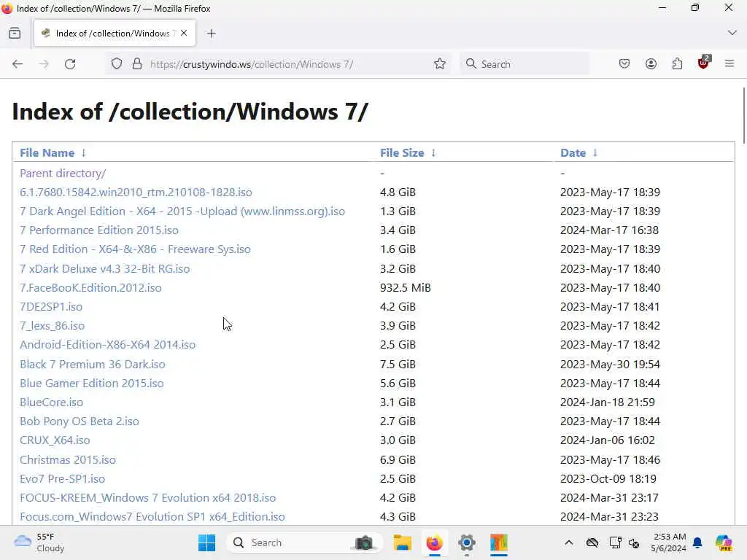
Task: Open the 7DE2SP1.iso link
Action: (51, 307)
